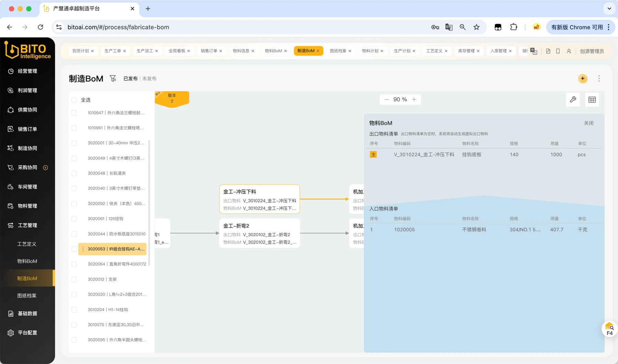Click 关闭 to close 物料BoM panel

click(588, 123)
